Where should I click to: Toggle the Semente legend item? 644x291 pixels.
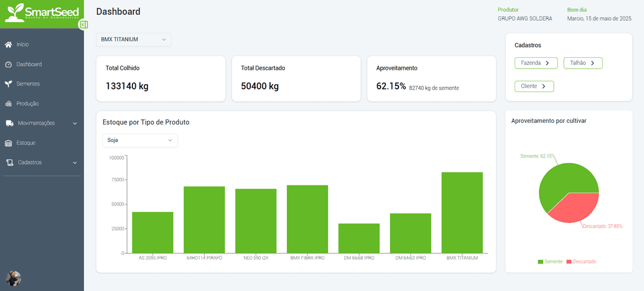tap(549, 262)
